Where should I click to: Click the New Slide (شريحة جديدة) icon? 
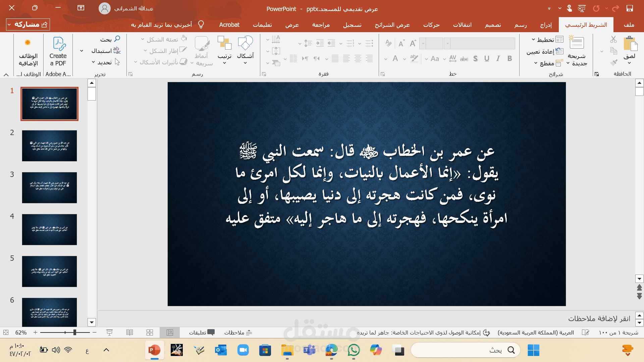pyautogui.click(x=577, y=43)
